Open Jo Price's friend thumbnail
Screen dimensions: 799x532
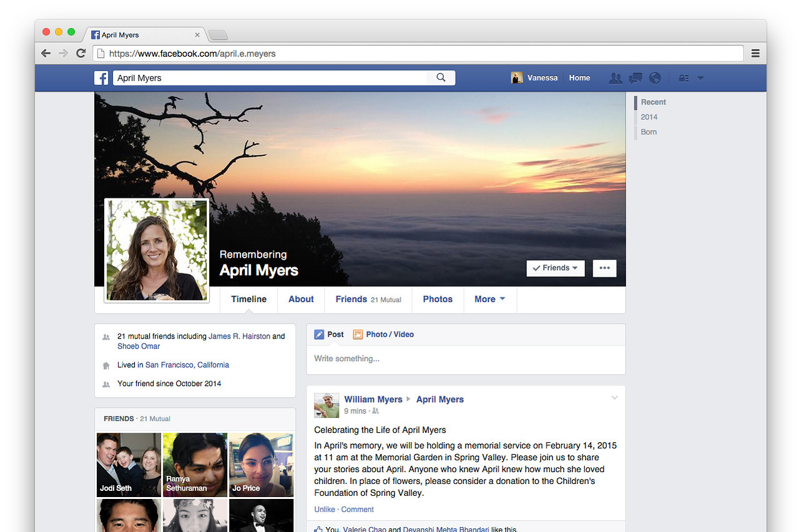261,465
